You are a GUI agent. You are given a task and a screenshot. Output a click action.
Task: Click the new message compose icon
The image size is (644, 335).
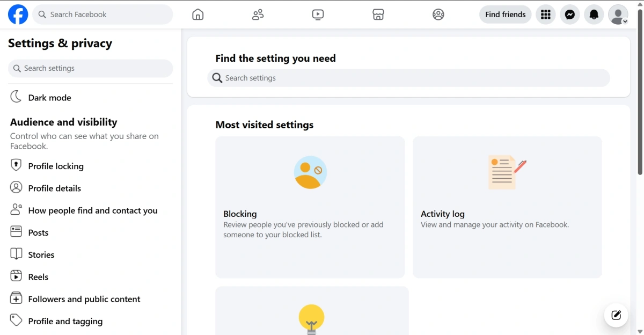[x=616, y=315]
